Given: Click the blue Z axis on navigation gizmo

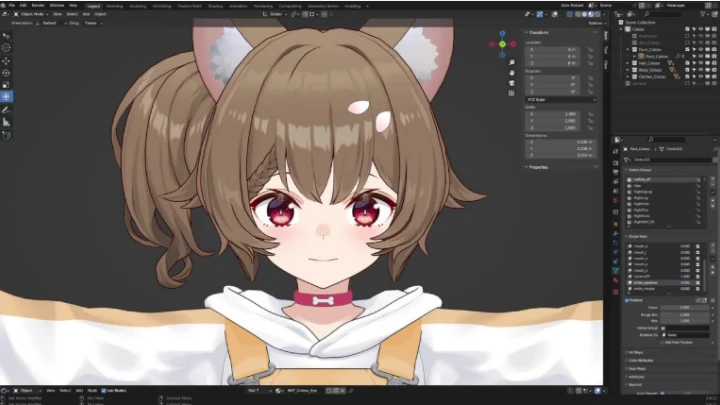Looking at the screenshot, I should click(502, 34).
